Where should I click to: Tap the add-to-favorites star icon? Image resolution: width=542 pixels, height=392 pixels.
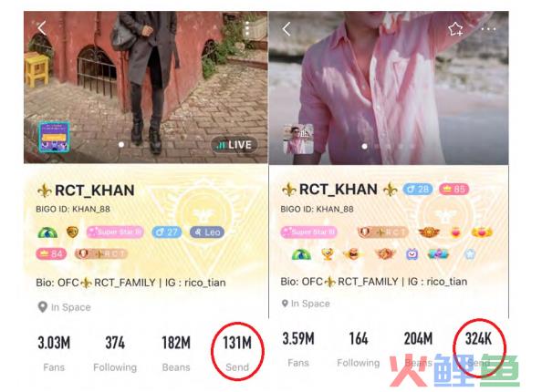(455, 29)
